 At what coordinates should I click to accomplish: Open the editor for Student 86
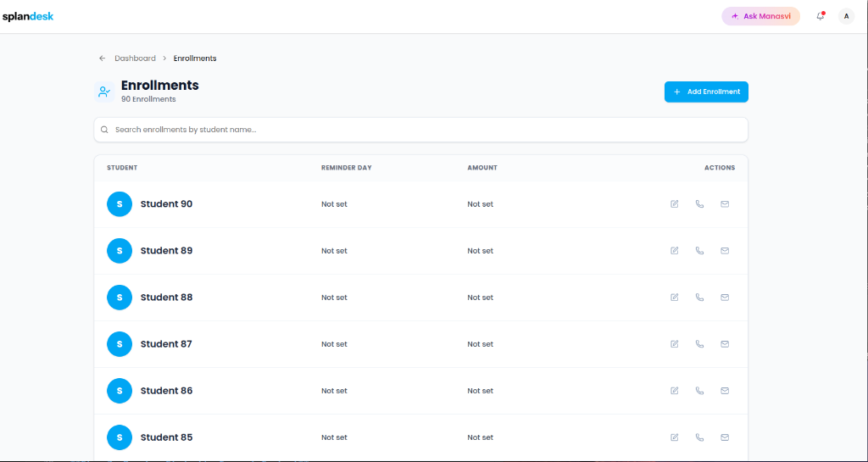point(674,391)
